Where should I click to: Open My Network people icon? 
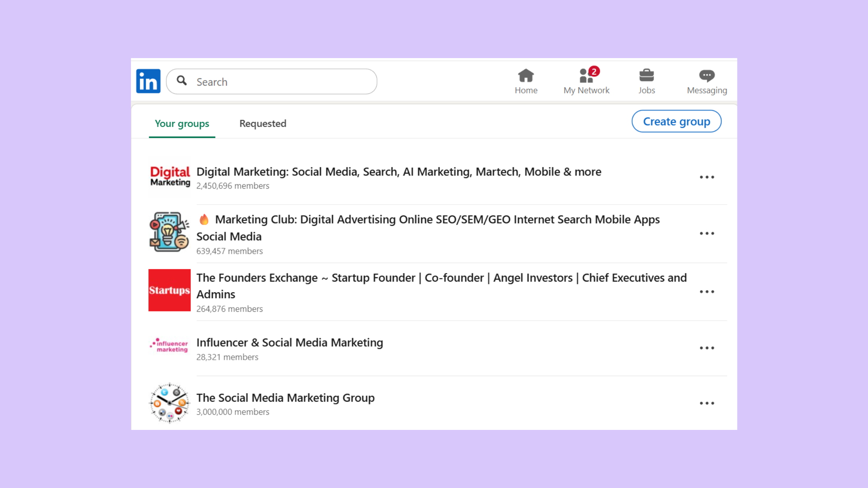click(586, 76)
